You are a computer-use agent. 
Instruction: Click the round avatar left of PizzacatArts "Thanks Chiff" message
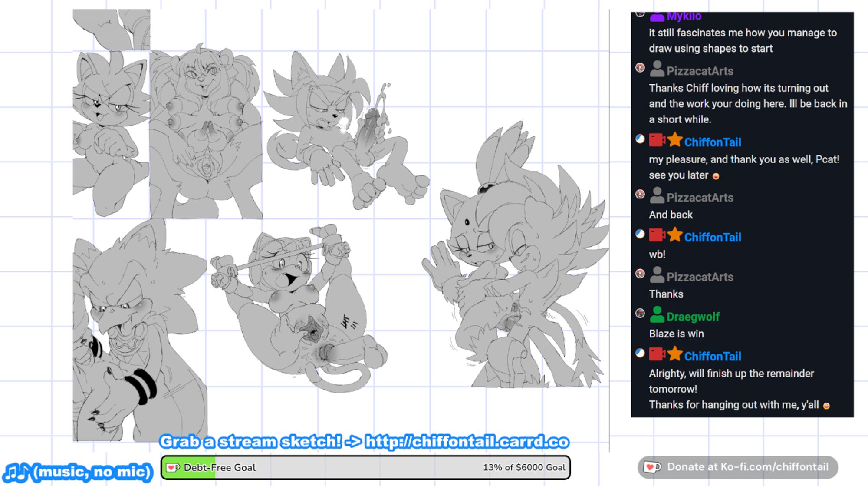[640, 67]
